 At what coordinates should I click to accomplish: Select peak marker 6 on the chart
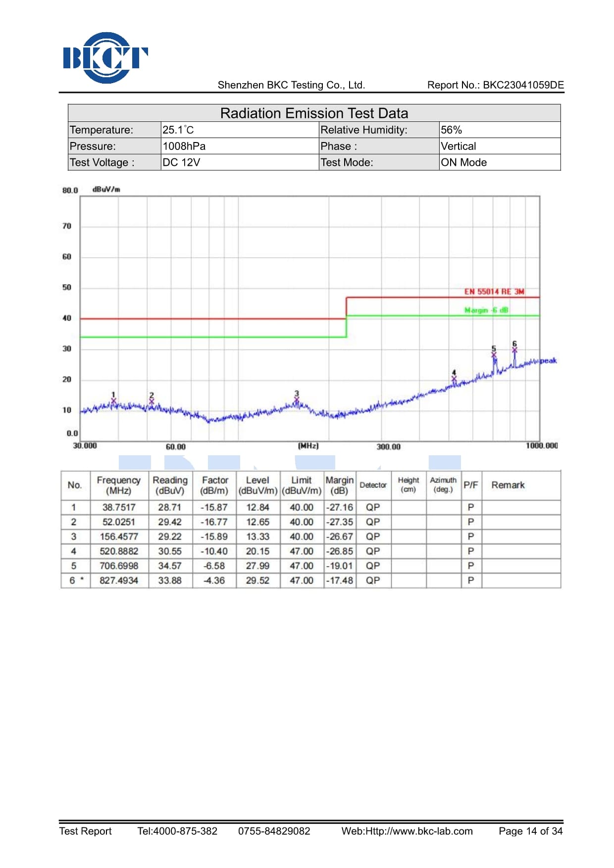point(514,349)
